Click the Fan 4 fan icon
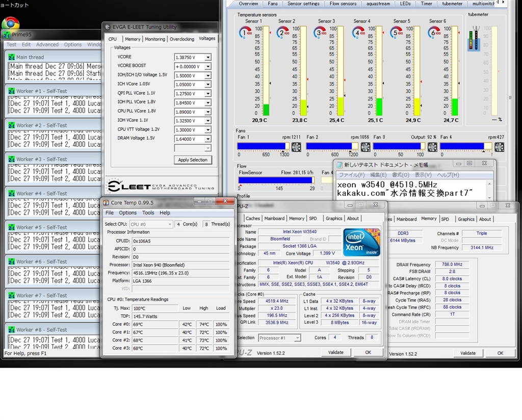Image resolution: width=522 pixels, height=420 pixels. pyautogui.click(x=500, y=147)
